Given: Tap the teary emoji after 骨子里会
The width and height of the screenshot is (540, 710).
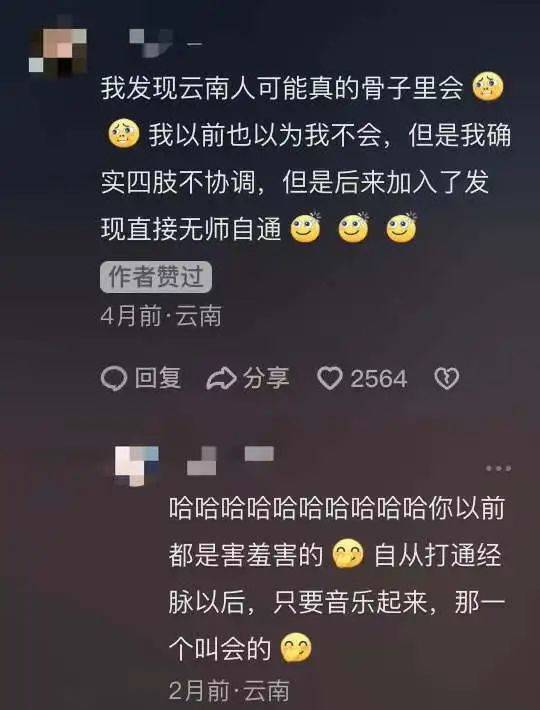Looking at the screenshot, I should 488,87.
